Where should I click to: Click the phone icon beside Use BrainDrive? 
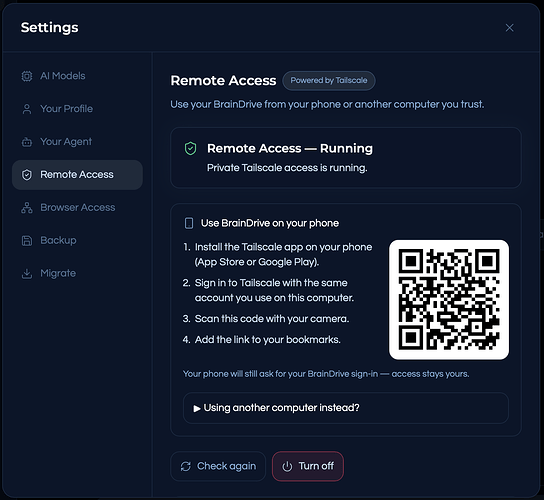pos(189,223)
